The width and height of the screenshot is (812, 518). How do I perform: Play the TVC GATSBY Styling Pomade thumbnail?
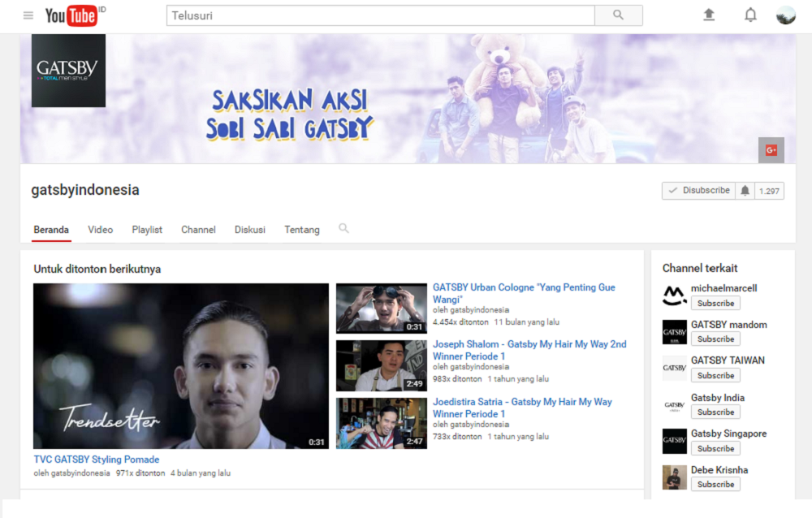[181, 365]
